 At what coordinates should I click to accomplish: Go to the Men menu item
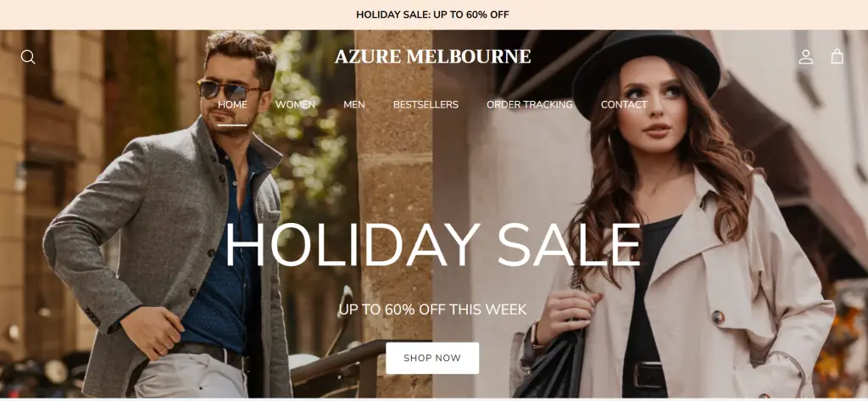pos(354,104)
